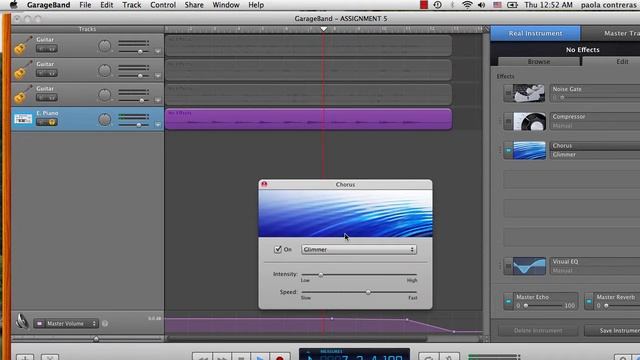Toggle the Compressor effect on
Viewport: 640px width, 360px height.
[508, 121]
